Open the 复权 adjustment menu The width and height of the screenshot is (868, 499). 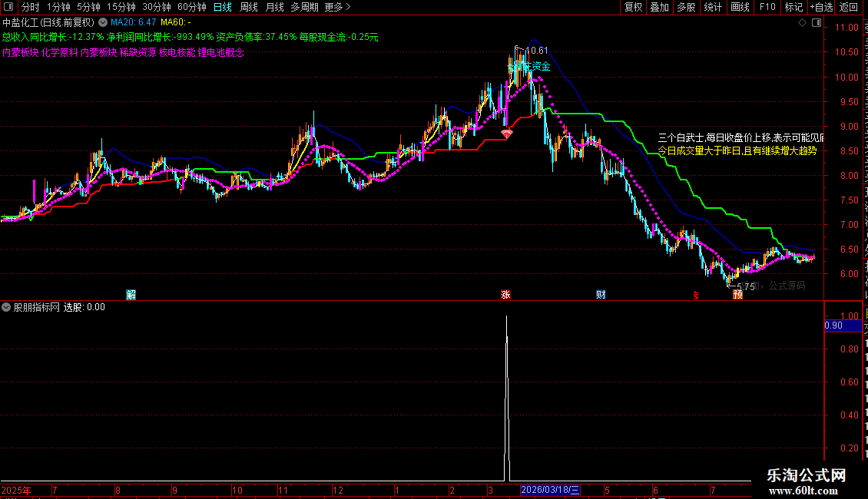(x=633, y=7)
